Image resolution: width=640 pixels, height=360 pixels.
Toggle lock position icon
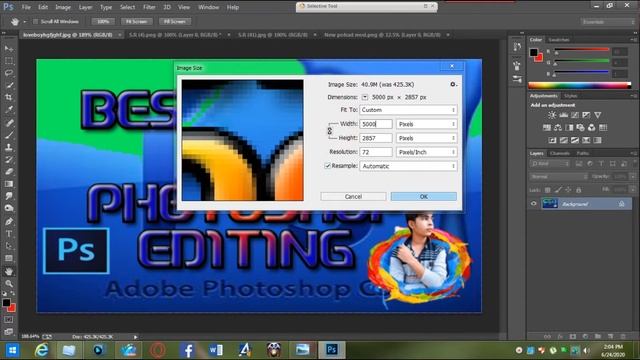pos(568,190)
